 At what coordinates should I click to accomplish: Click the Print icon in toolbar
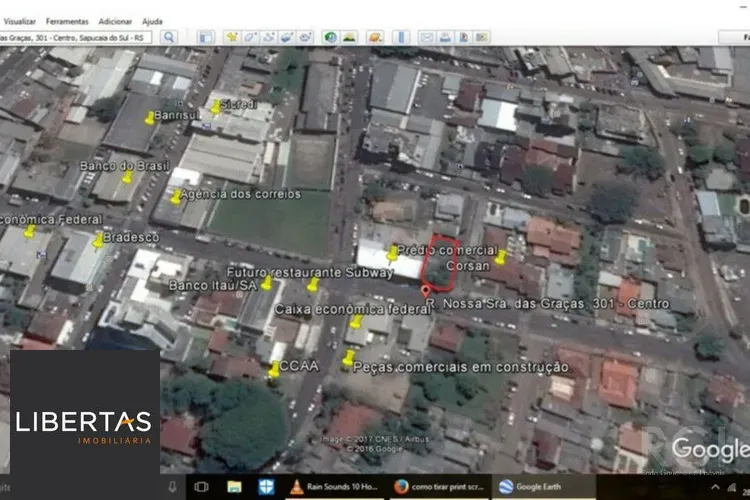coord(444,37)
